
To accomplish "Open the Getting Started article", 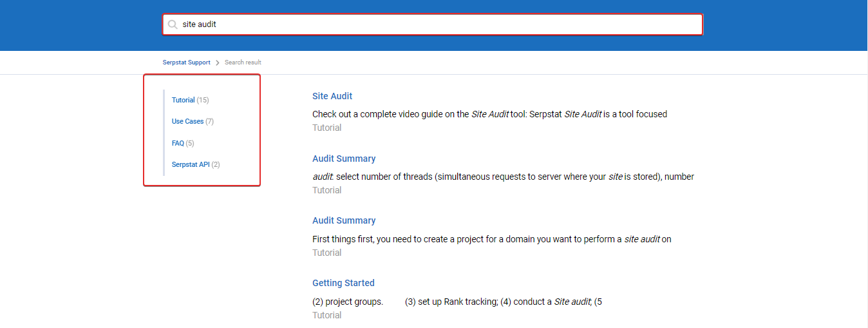I will 343,283.
